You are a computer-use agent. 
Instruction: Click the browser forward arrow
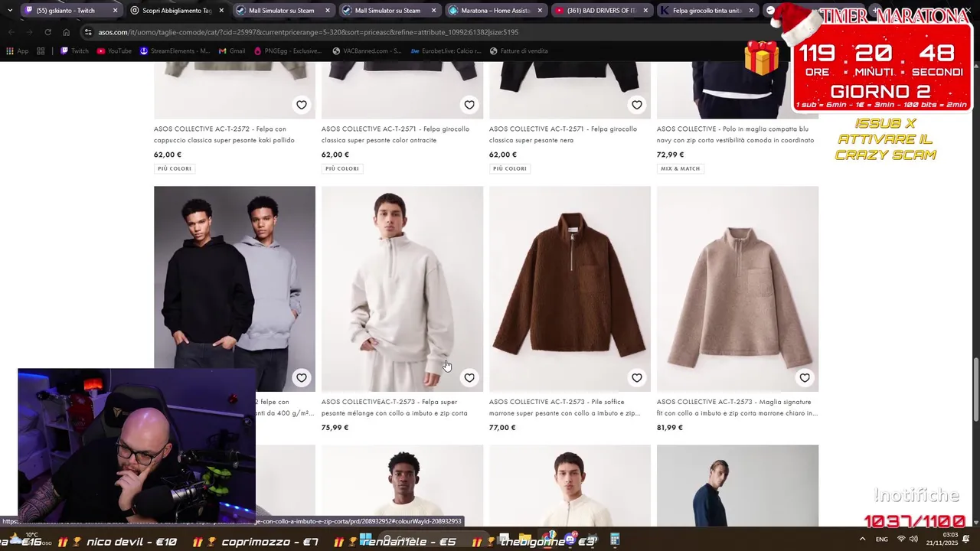30,32
